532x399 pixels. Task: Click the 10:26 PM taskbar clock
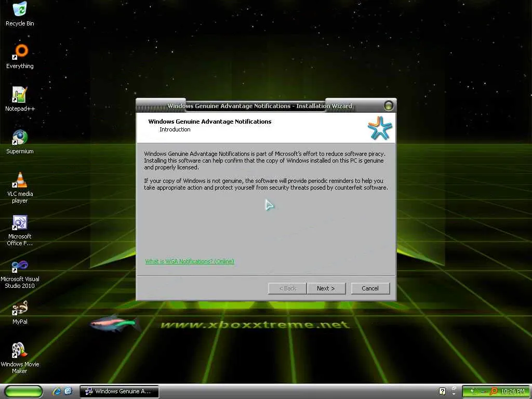[513, 391]
